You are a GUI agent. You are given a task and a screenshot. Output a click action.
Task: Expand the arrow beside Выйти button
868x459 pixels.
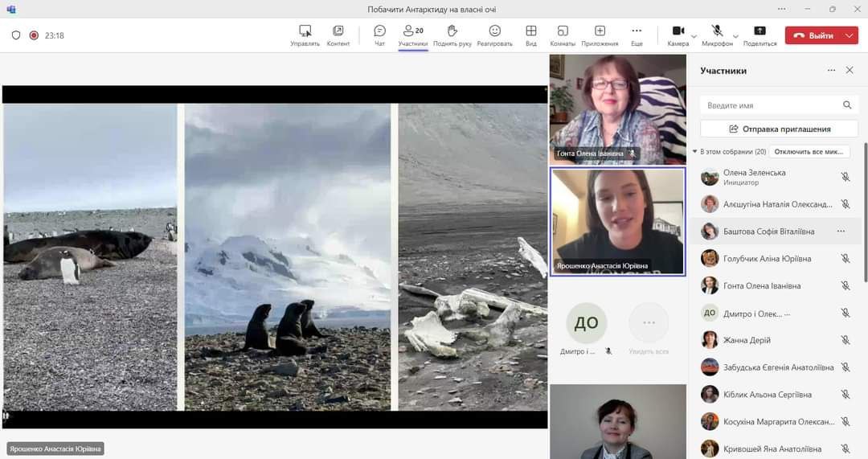(850, 35)
